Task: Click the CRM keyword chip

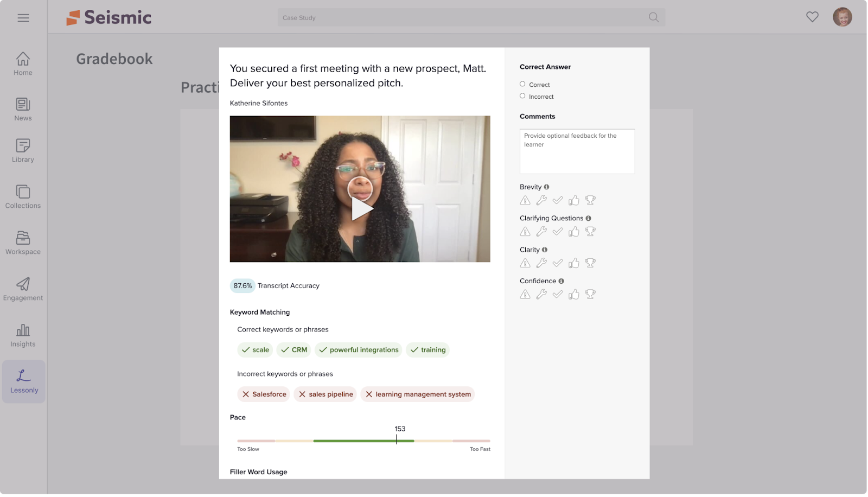Action: [295, 351]
